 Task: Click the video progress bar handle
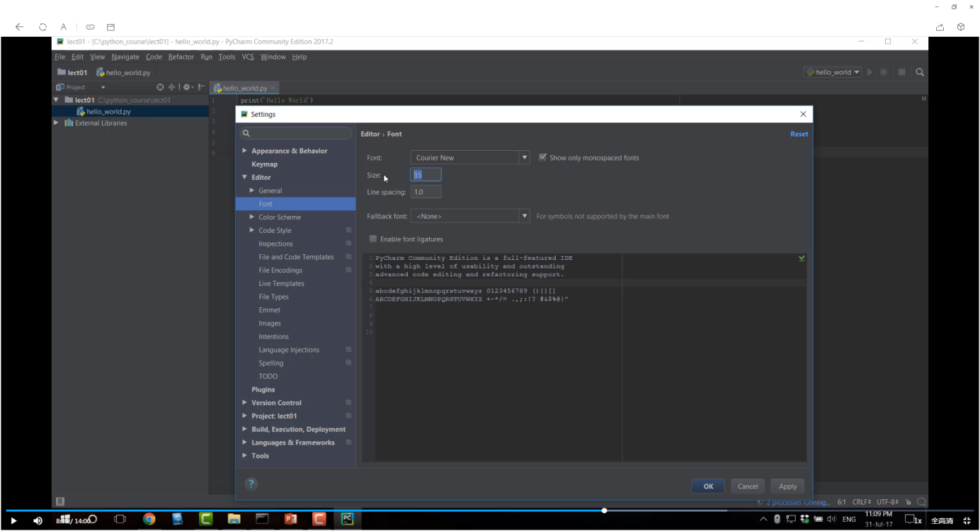[604, 510]
